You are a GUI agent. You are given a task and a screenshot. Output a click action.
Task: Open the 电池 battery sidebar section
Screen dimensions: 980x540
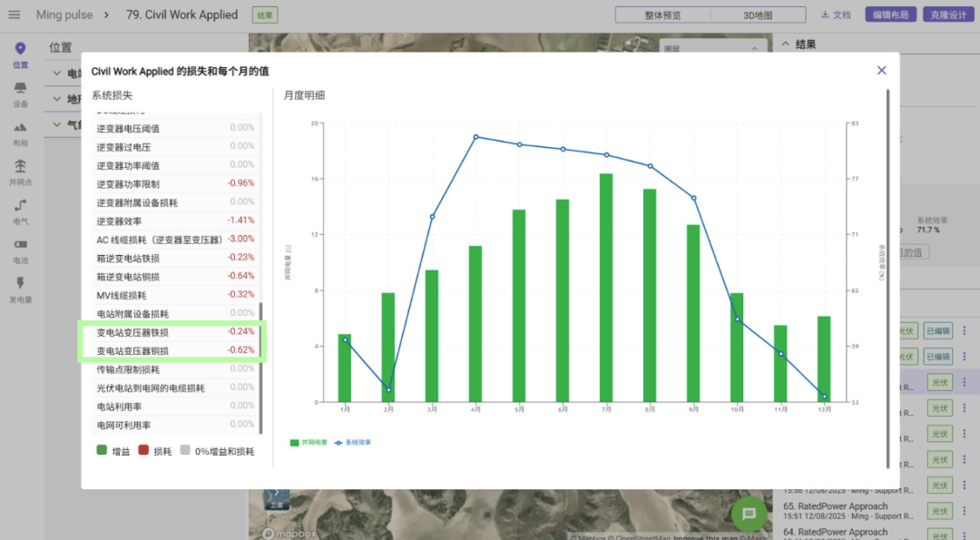pos(20,250)
